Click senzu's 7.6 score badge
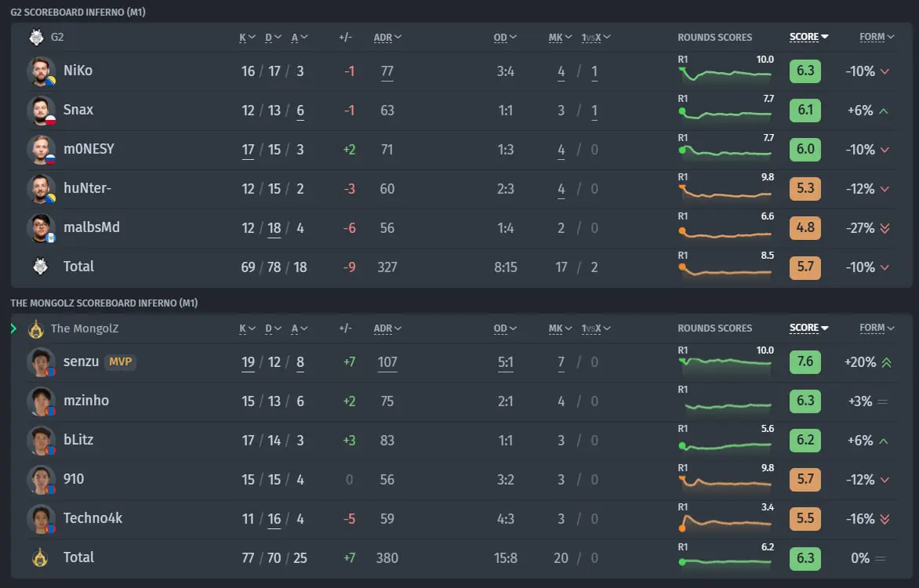The image size is (919, 588). 805,361
